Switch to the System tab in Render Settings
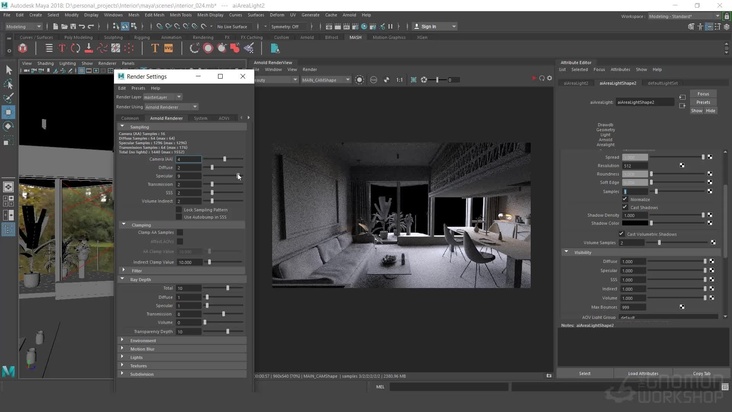 pos(200,118)
